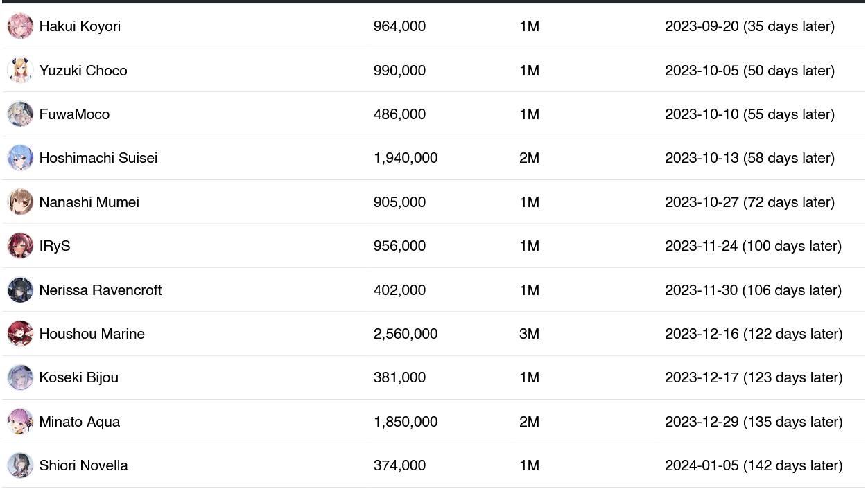Click Koseki Bijou's avatar icon

click(20, 377)
